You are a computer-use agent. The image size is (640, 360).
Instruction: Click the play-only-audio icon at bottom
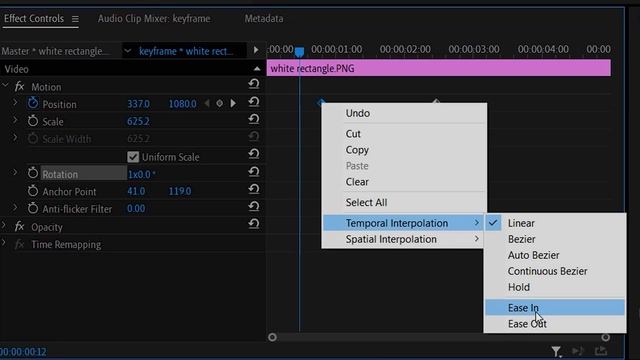pos(578,351)
